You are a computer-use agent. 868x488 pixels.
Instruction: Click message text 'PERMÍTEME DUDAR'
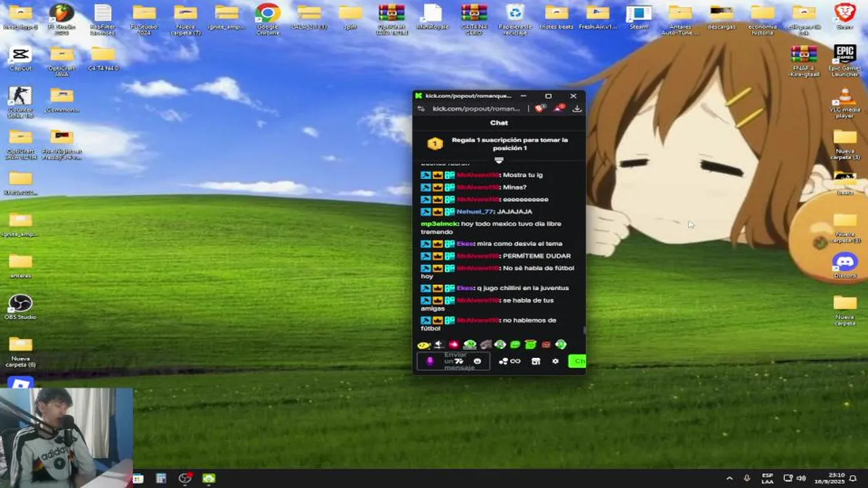536,256
